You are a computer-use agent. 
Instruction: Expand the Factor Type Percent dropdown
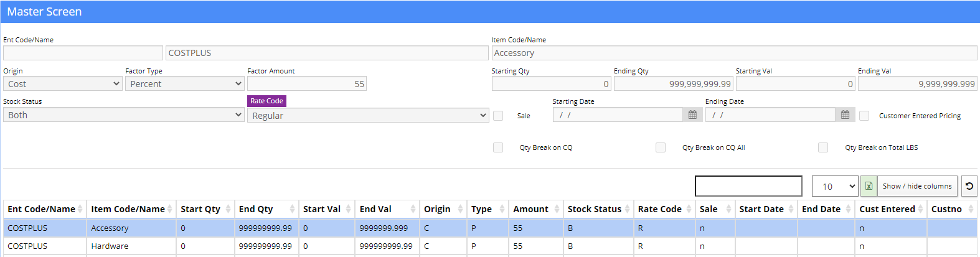pyautogui.click(x=184, y=83)
